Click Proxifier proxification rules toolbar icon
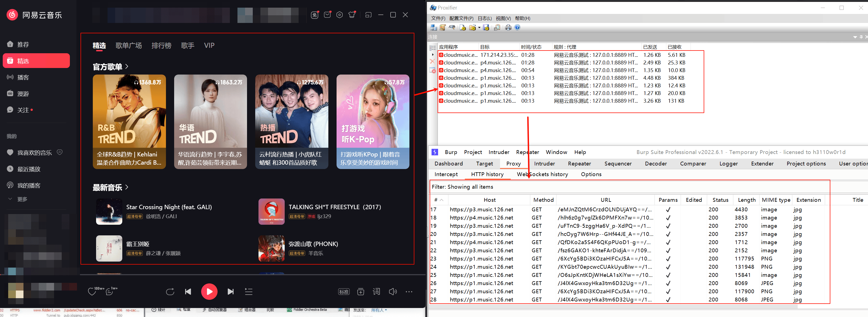Image resolution: width=868 pixels, height=317 pixels. (x=443, y=27)
